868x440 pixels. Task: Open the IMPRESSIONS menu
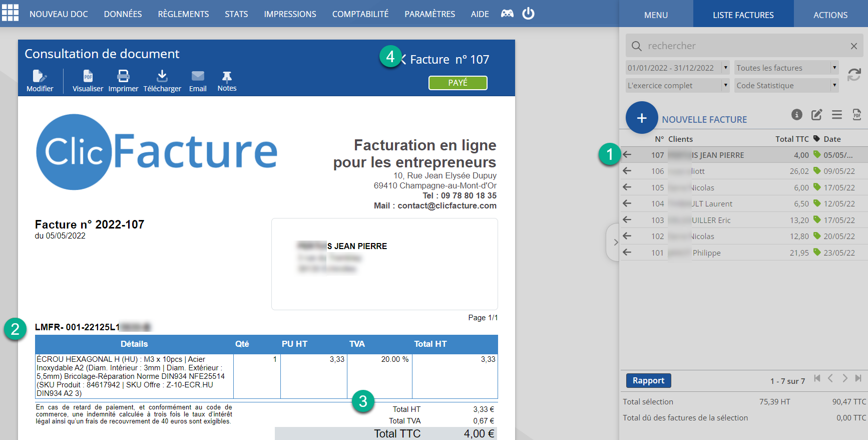290,14
